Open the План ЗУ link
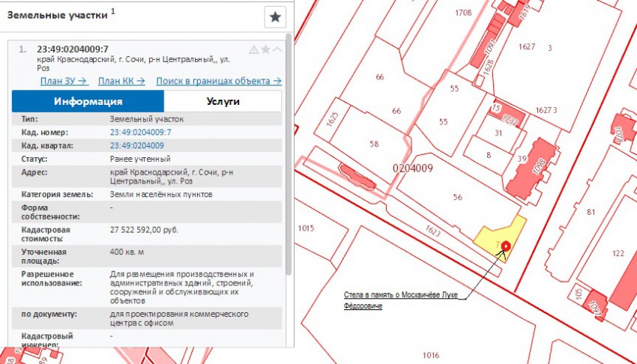 64,81
